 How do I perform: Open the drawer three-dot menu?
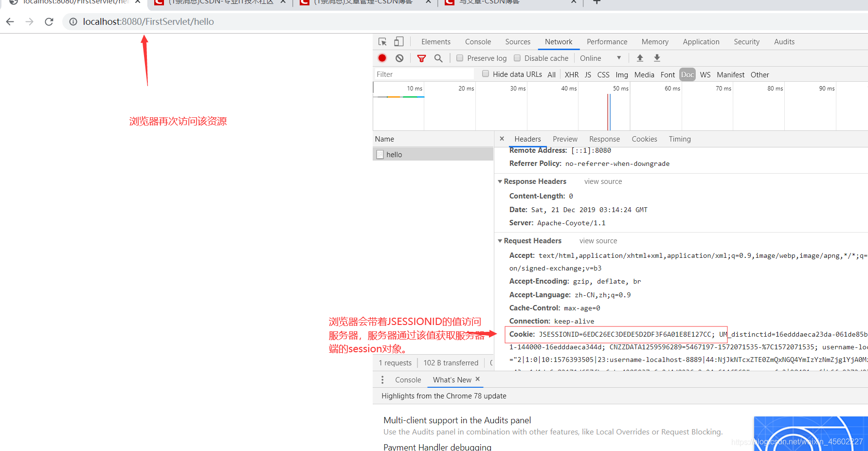click(382, 379)
